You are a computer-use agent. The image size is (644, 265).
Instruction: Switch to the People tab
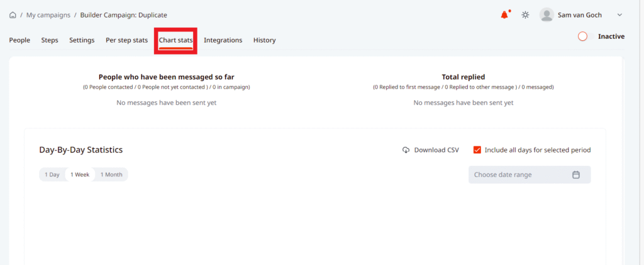pos(19,40)
